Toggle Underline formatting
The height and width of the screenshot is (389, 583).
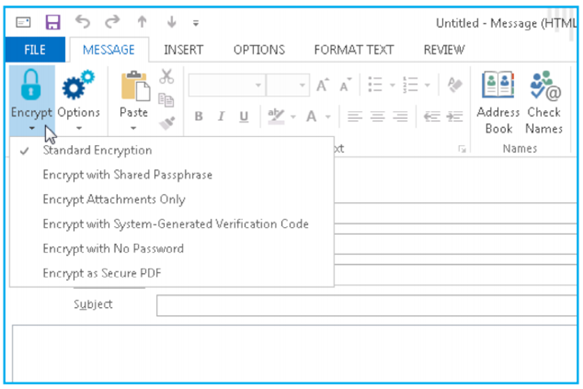pyautogui.click(x=244, y=117)
